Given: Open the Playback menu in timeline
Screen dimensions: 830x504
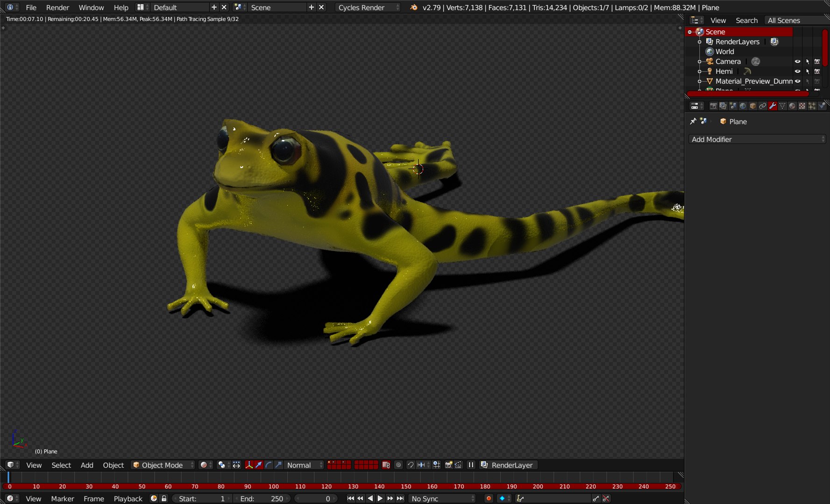Looking at the screenshot, I should 128,498.
